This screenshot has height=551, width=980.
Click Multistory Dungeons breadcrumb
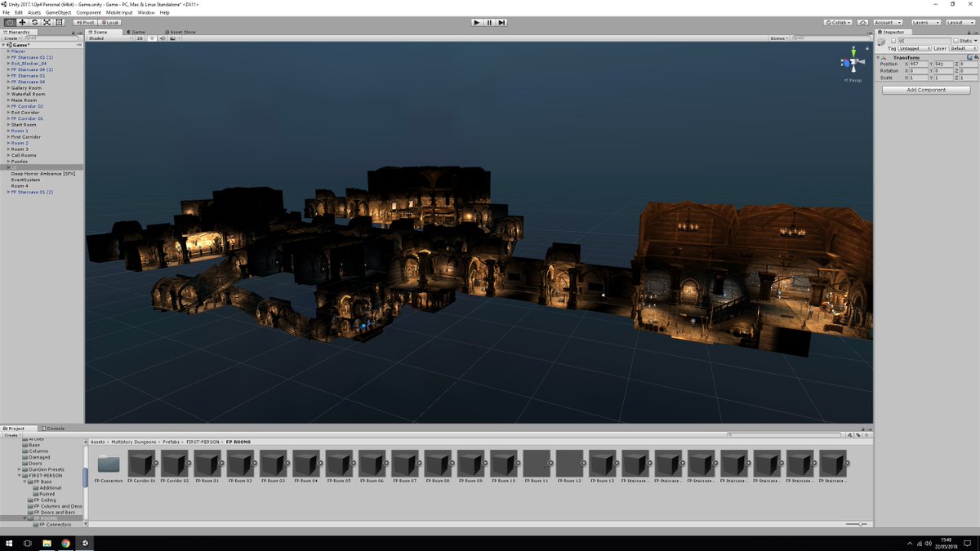[133, 442]
